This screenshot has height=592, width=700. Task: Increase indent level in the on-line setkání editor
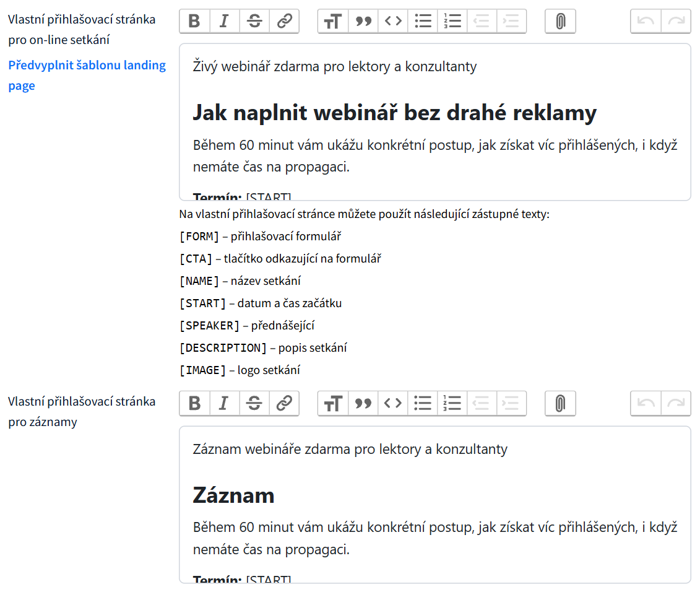(511, 21)
